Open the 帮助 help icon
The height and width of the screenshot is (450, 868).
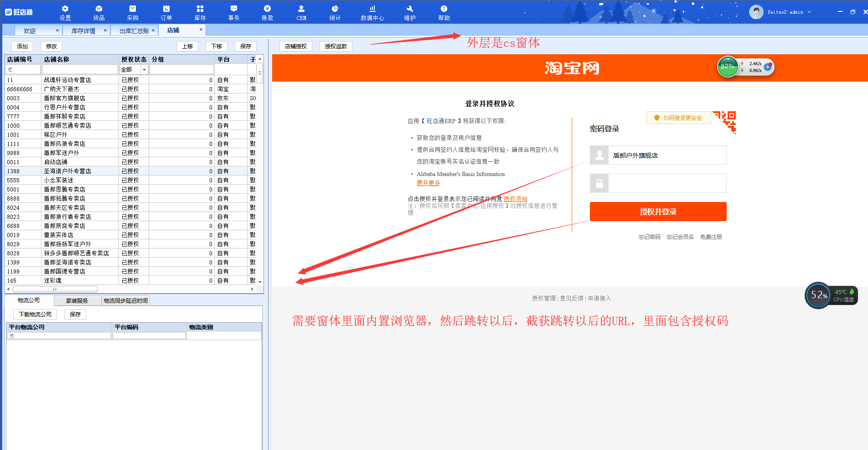(x=444, y=12)
